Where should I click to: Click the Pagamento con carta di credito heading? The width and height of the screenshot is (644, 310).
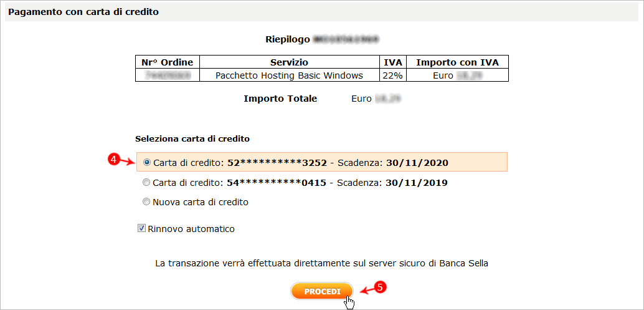pyautogui.click(x=83, y=12)
